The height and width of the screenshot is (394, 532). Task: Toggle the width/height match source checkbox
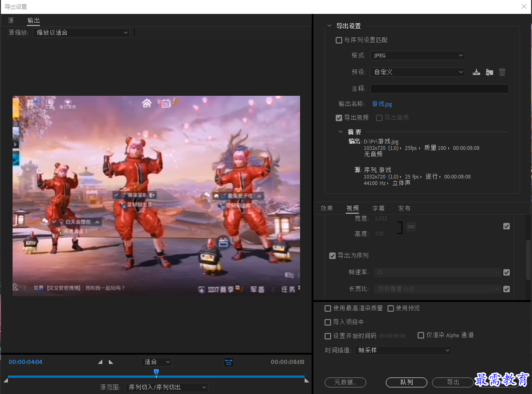click(x=506, y=226)
